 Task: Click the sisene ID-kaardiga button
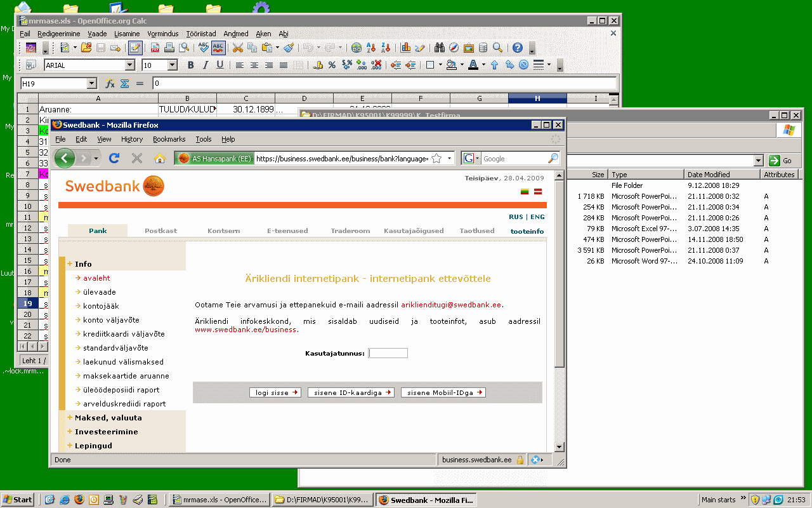[x=351, y=392]
